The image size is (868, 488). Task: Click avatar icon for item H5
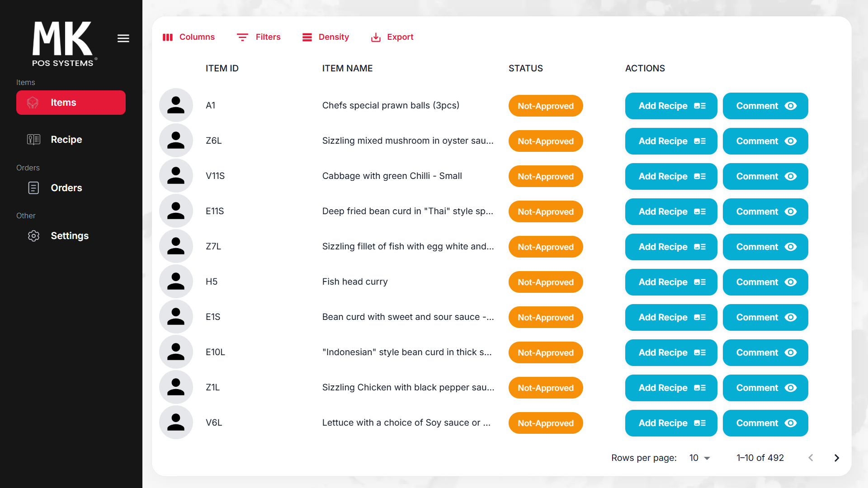[176, 282]
